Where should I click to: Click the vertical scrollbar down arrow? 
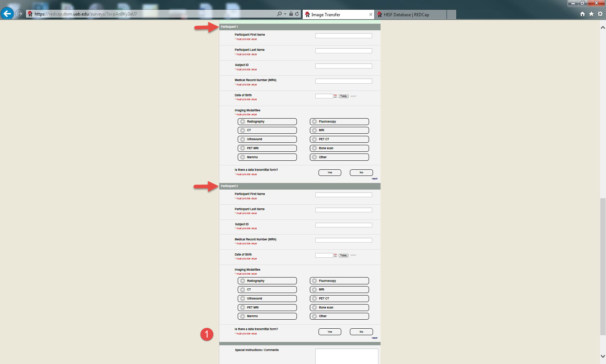click(602, 356)
